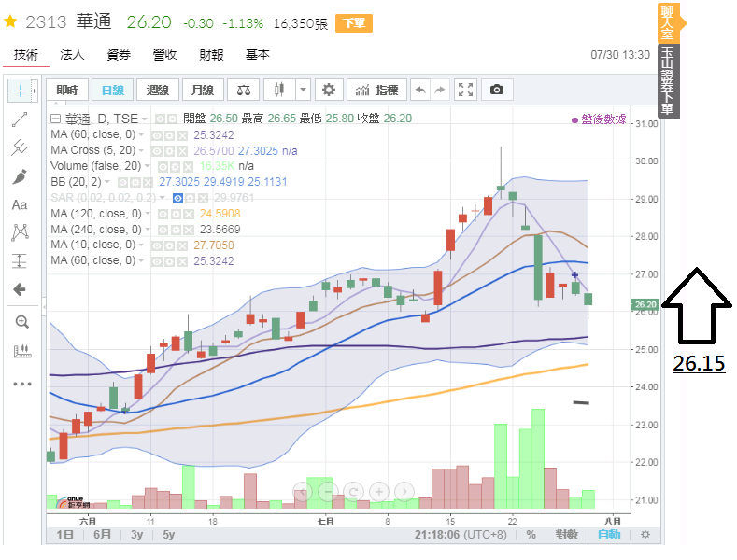Screen dimensions: 737x560
Task: Toggle percent scale at chart bottom
Action: pyautogui.click(x=531, y=535)
